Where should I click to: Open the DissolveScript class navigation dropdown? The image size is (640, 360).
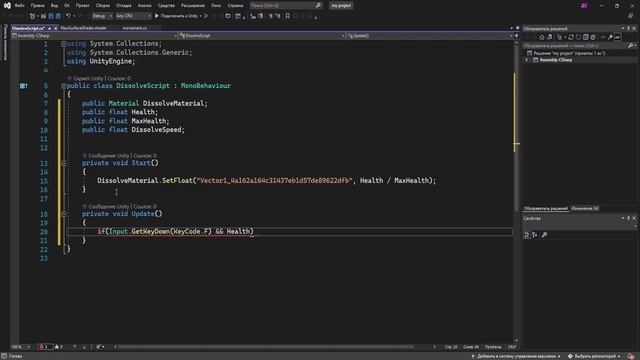click(x=262, y=36)
